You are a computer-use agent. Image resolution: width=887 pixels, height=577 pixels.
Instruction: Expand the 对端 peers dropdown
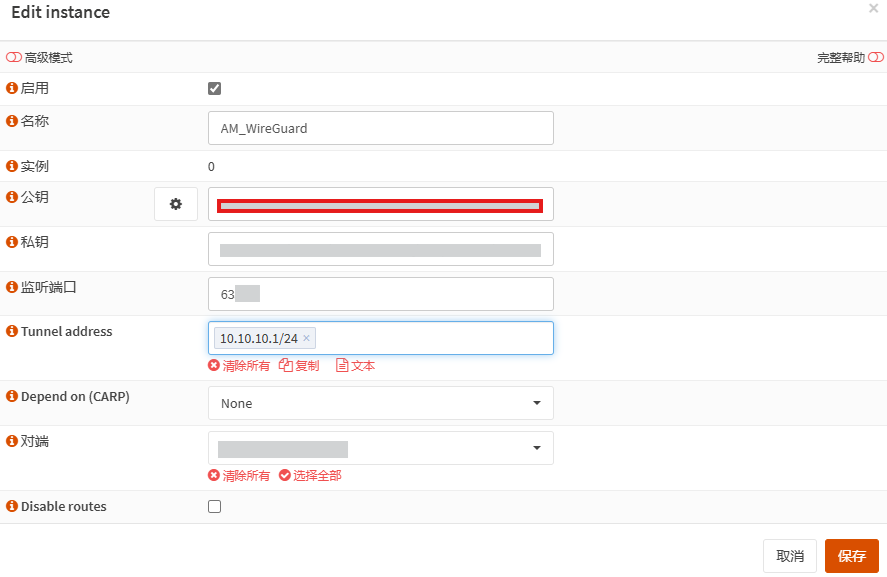click(x=380, y=448)
